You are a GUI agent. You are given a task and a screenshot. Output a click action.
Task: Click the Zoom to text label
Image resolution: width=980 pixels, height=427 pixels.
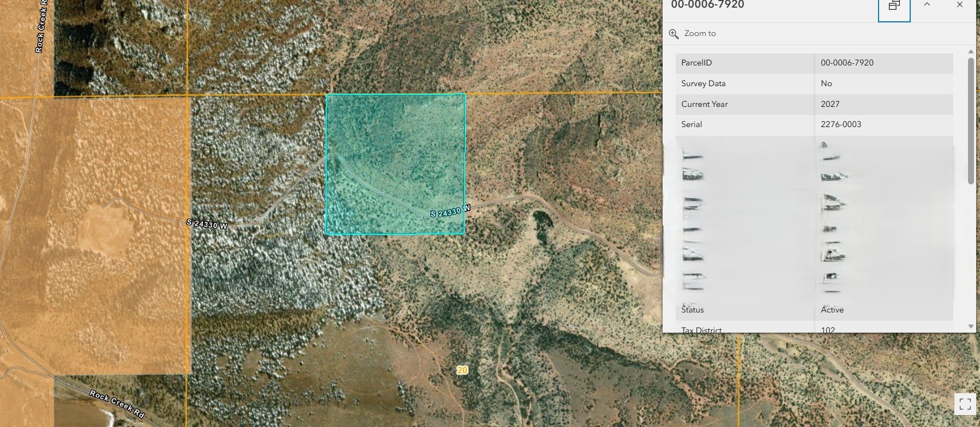click(x=700, y=34)
